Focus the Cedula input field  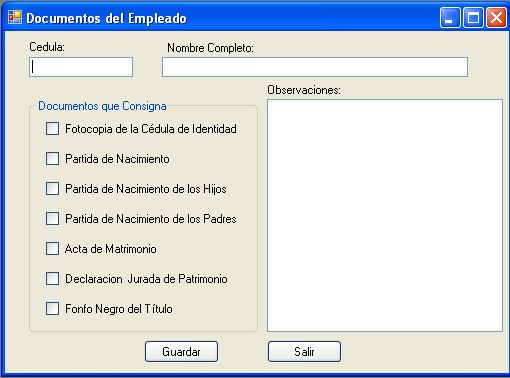point(81,67)
